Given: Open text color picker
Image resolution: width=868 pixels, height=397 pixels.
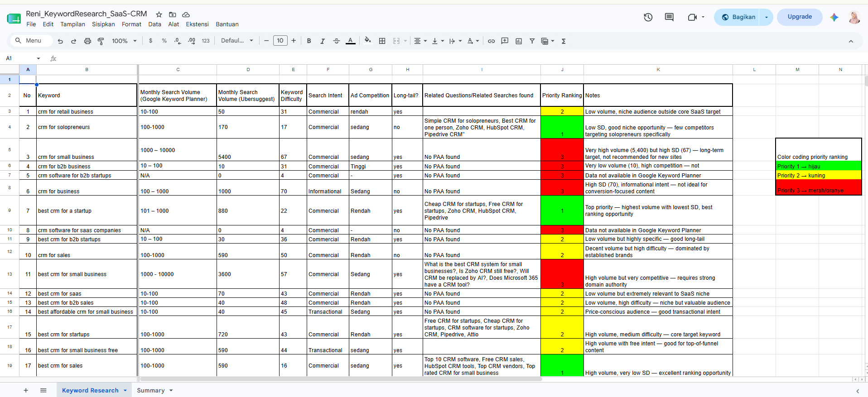Looking at the screenshot, I should tap(350, 41).
